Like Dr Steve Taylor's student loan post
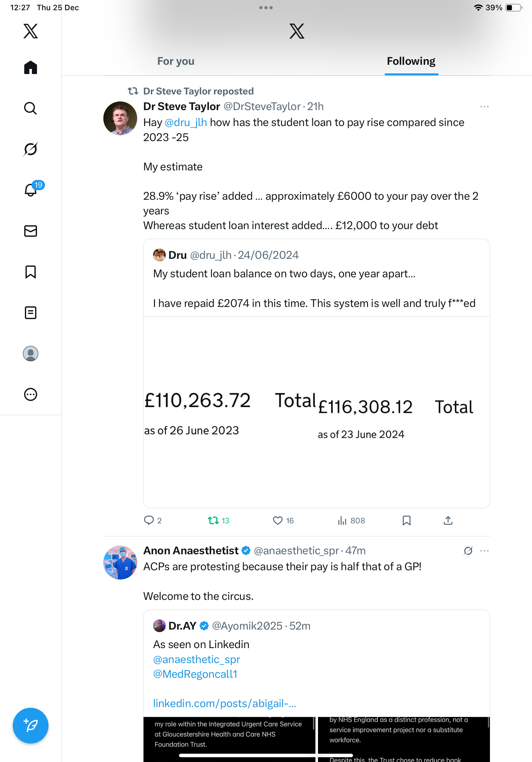This screenshot has width=532, height=762. [x=277, y=520]
